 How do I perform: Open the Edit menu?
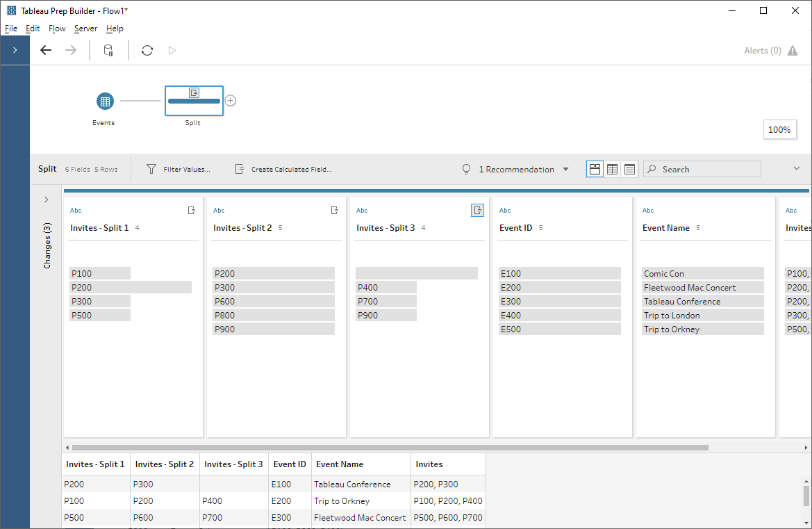pyautogui.click(x=33, y=29)
